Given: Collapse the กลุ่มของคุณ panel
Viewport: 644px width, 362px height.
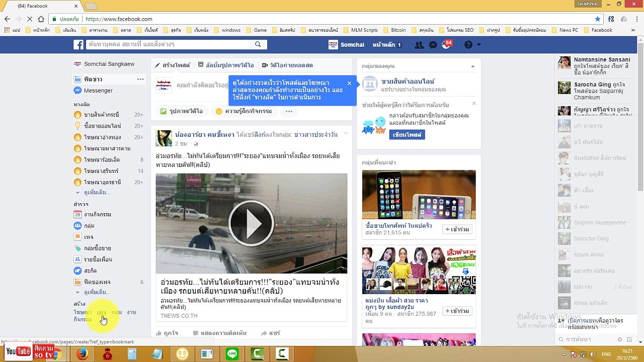Looking at the screenshot, I should 472,66.
